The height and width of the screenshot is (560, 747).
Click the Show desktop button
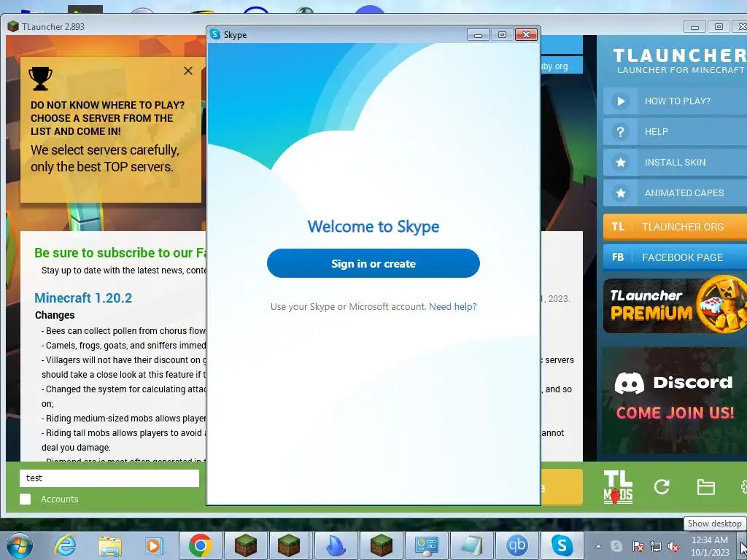[743, 545]
